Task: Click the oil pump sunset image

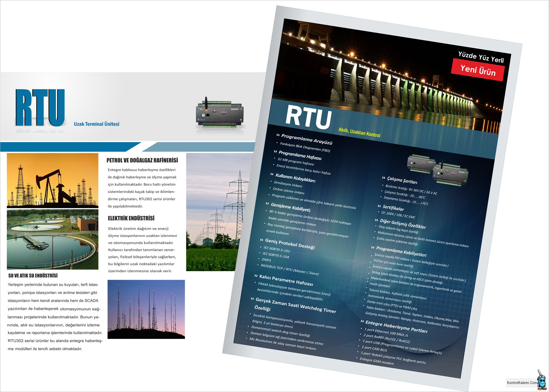Action: pyautogui.click(x=53, y=180)
